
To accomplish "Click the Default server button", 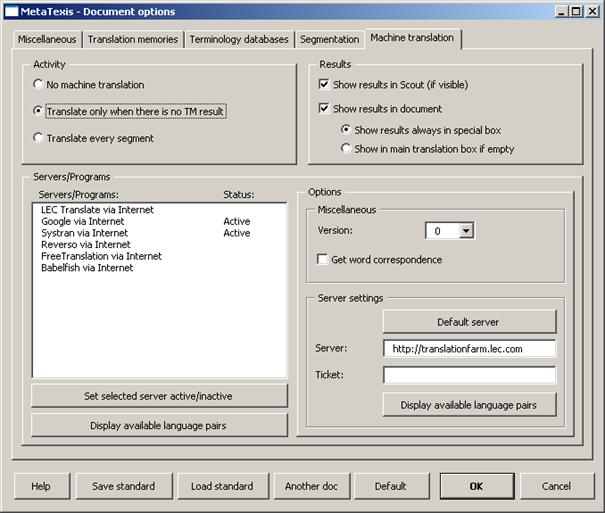I will coord(469,322).
